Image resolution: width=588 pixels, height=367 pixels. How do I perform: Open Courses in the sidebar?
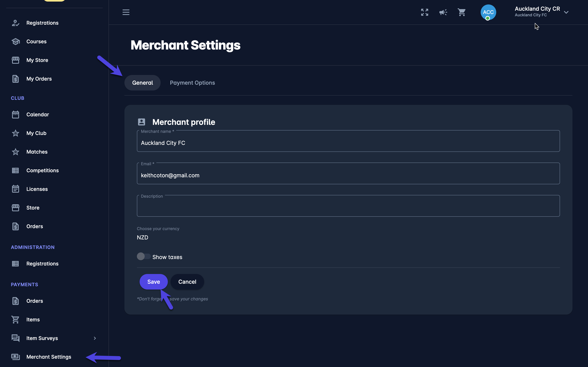36,42
